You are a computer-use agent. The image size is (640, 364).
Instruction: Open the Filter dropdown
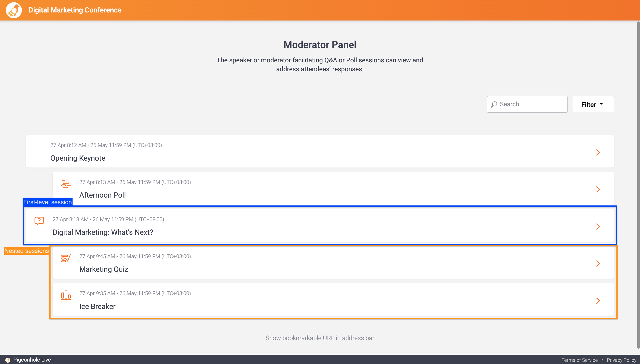tap(593, 104)
